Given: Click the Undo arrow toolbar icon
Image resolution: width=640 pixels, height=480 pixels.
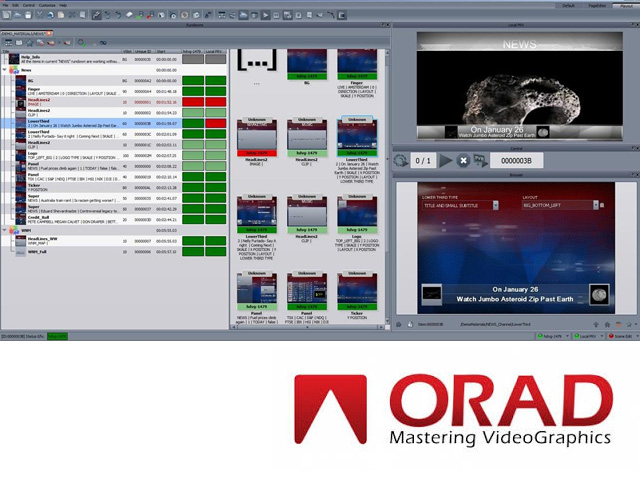Looking at the screenshot, I should [x=107, y=16].
